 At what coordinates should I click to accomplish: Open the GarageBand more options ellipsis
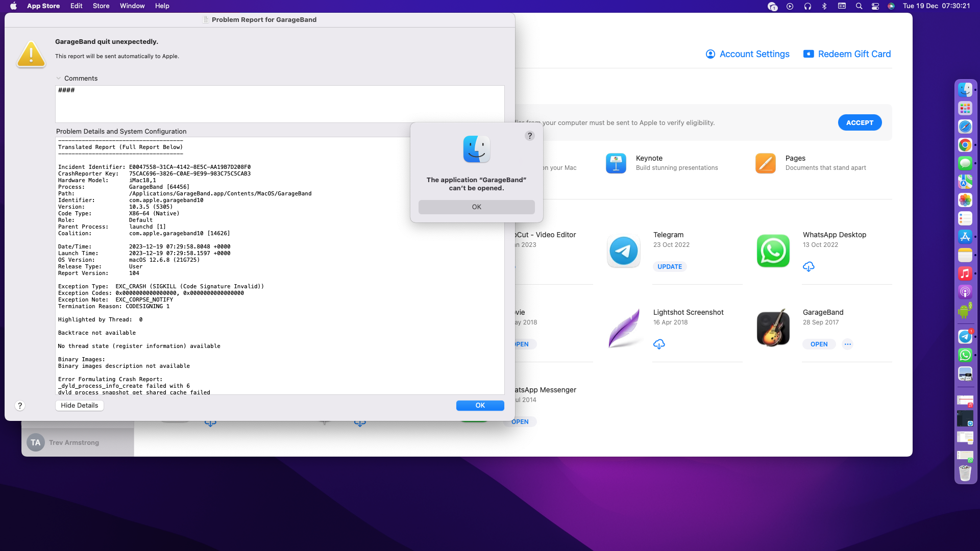[847, 344]
